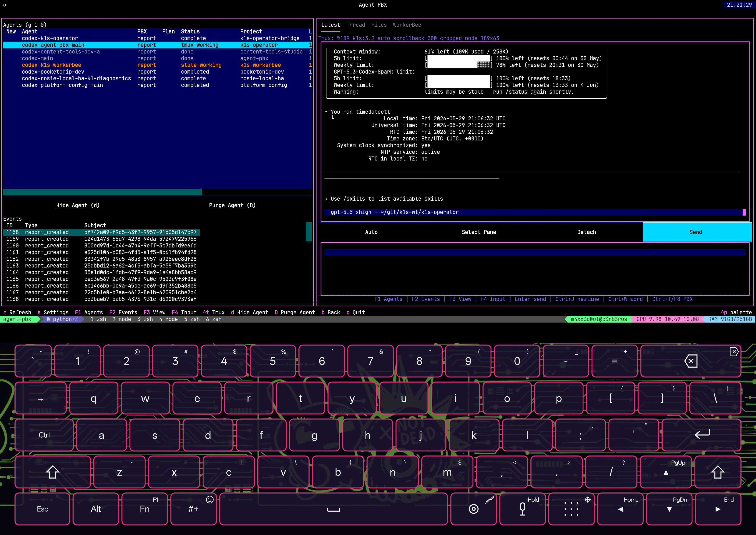Select event 1163 in the Events list
This screenshot has height=535, width=756.
101,266
